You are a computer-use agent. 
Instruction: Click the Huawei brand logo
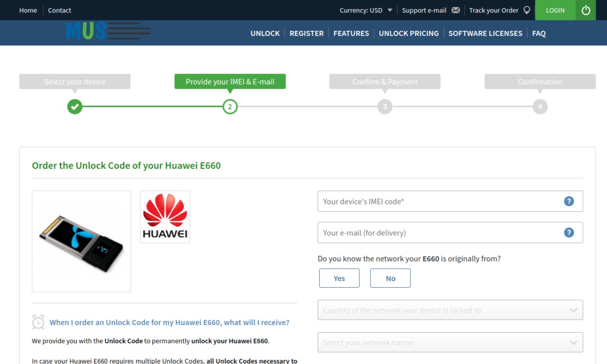pos(165,217)
